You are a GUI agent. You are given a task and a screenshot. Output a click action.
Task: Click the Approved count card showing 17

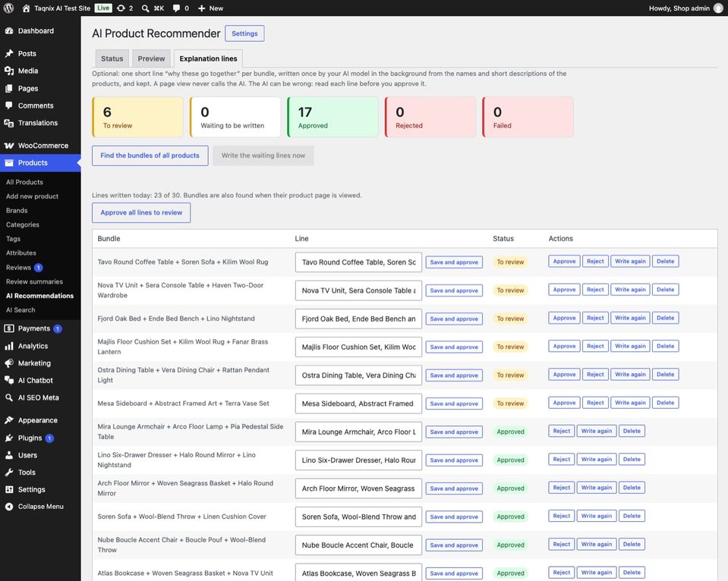[x=333, y=117]
